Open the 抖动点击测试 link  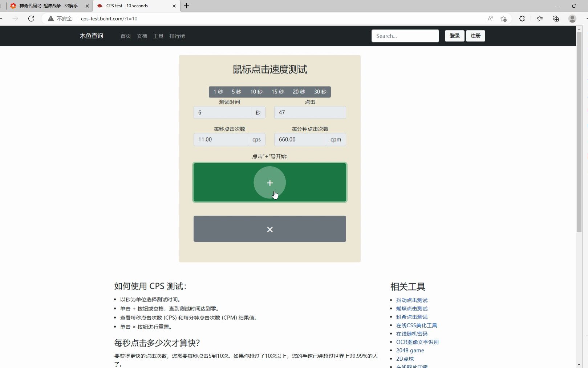(412, 300)
